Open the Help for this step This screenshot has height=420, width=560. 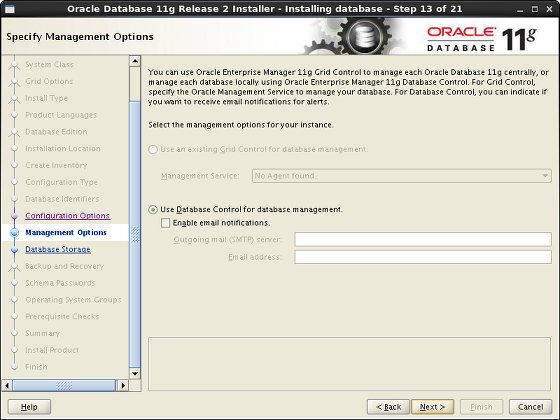tap(29, 407)
